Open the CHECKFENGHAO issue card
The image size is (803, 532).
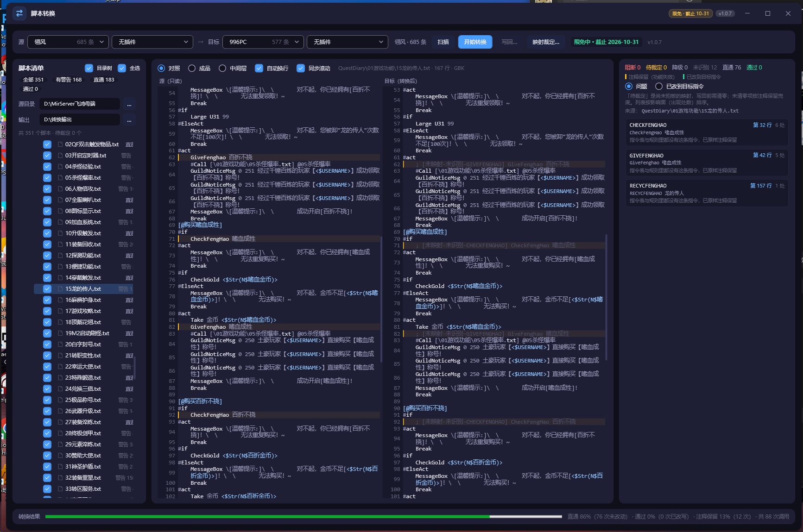(x=707, y=132)
